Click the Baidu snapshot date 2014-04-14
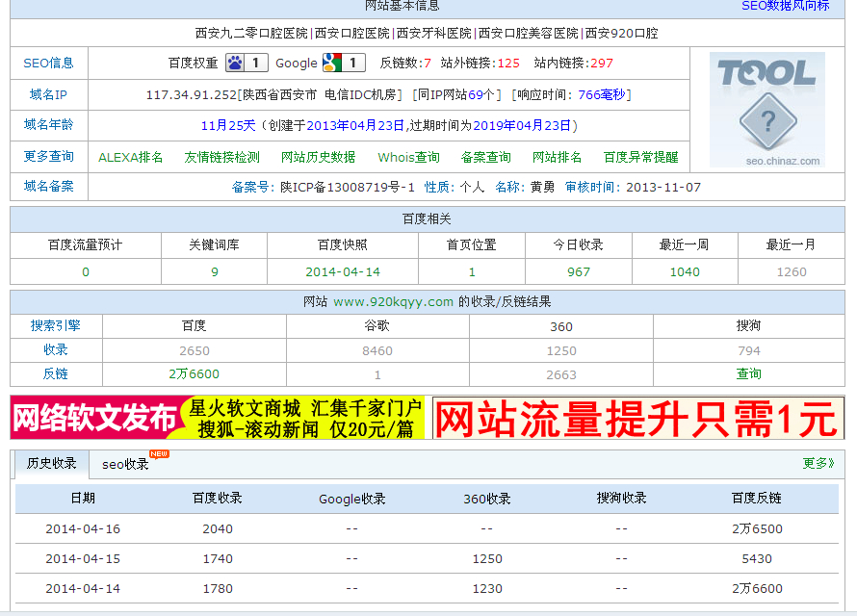Image resolution: width=857 pixels, height=616 pixels. [x=343, y=272]
